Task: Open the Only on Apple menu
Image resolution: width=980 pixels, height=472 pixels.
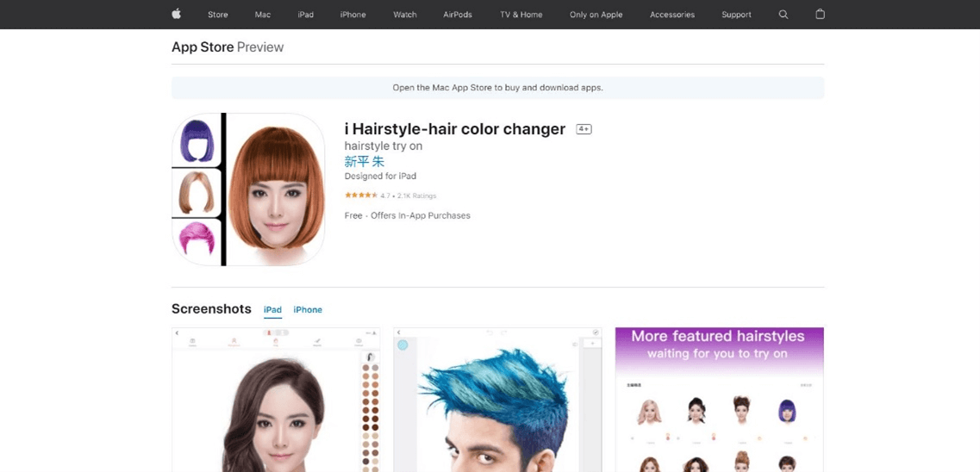Action: (596, 15)
